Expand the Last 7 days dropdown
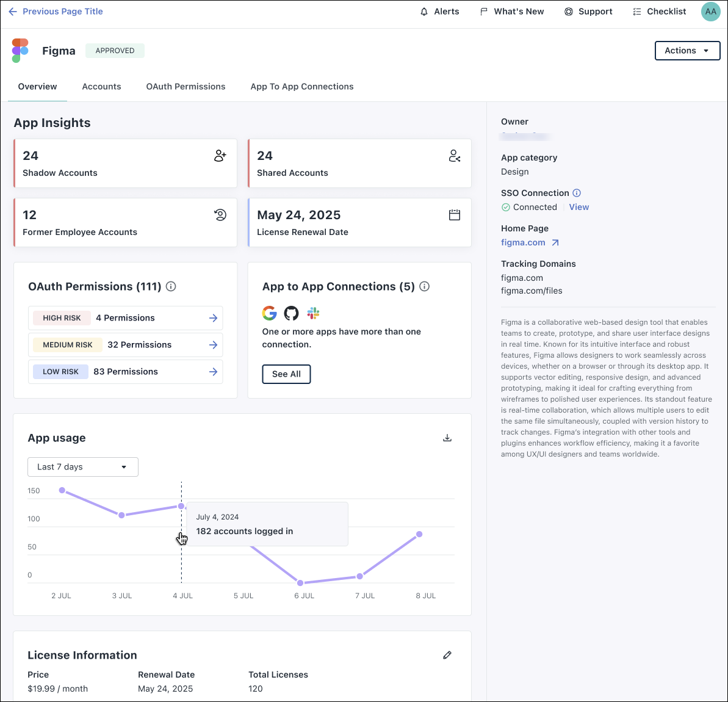The height and width of the screenshot is (702, 728). [x=82, y=467]
